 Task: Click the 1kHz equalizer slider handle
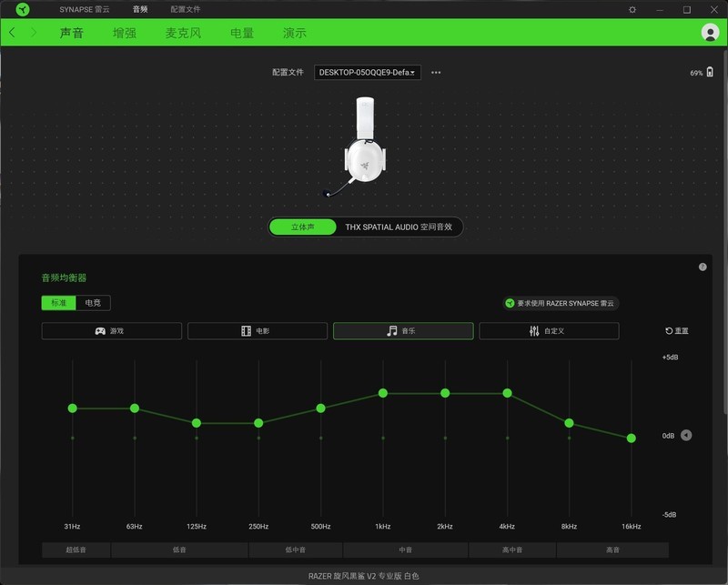pos(383,393)
